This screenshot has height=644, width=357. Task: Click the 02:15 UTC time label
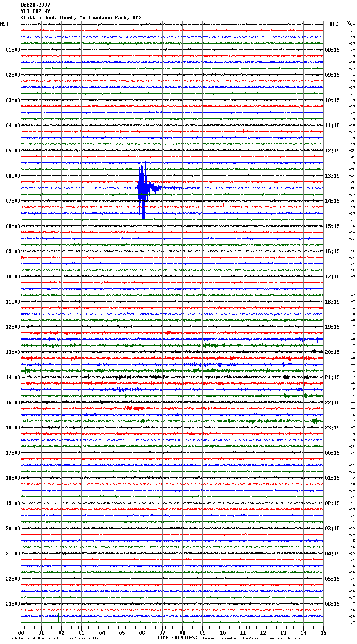point(332,503)
